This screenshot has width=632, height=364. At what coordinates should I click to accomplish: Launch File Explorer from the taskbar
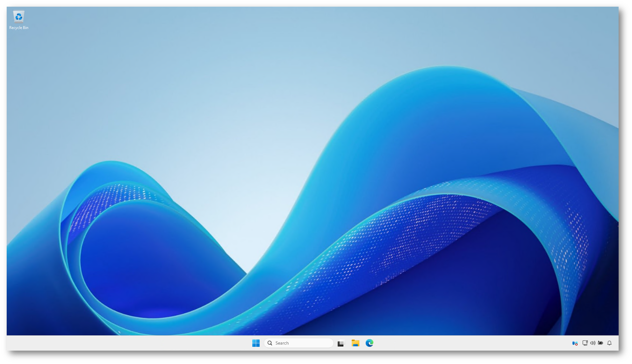[355, 343]
